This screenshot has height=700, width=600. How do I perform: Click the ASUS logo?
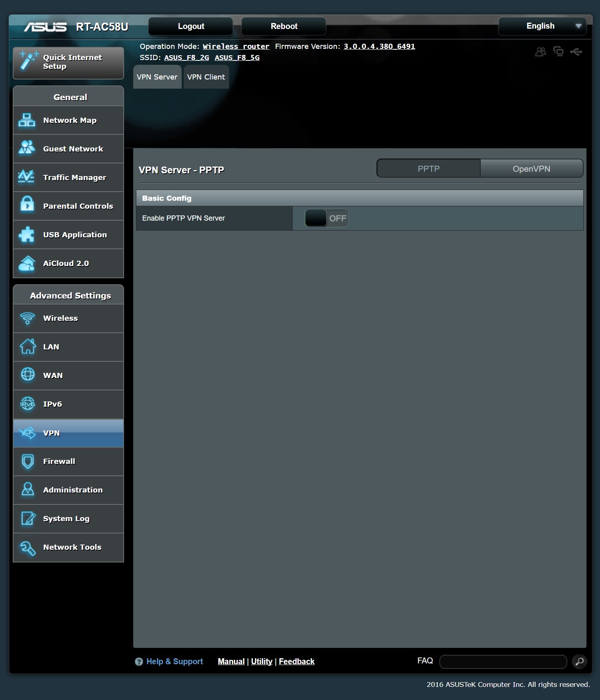point(45,27)
